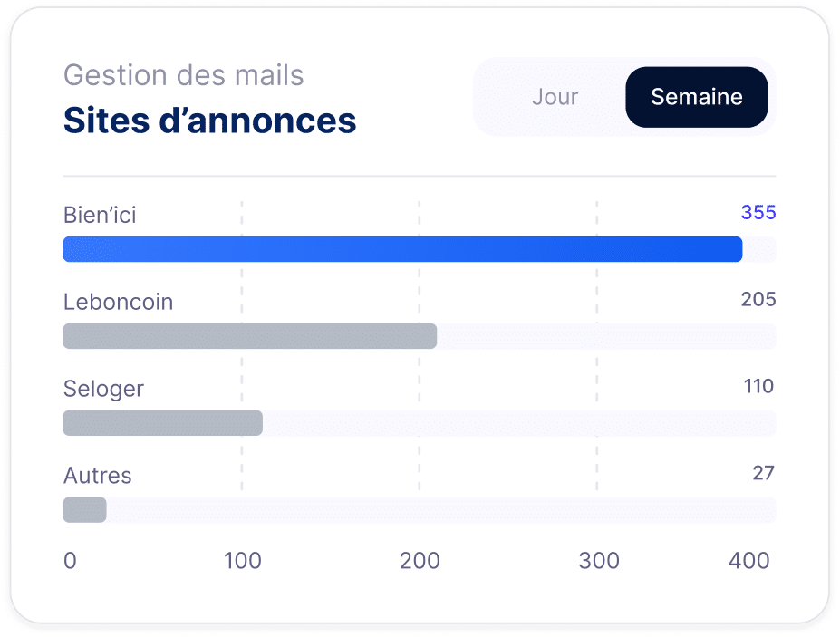840x637 pixels.
Task: Select the 200 axis tick label
Action: tap(420, 561)
